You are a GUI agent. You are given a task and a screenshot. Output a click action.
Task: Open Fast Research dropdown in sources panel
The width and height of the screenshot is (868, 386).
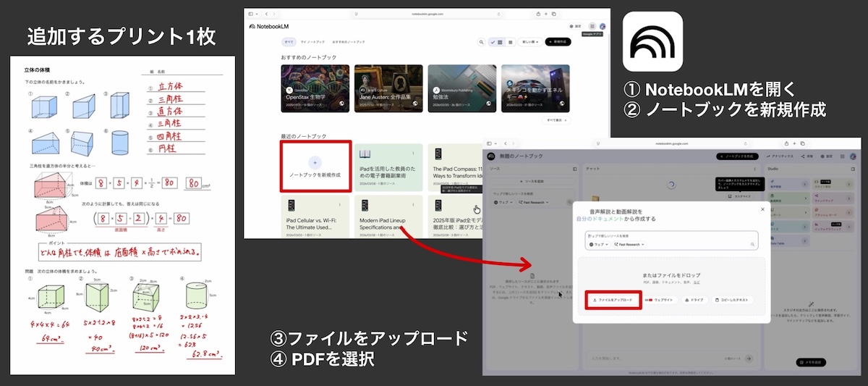[534, 202]
